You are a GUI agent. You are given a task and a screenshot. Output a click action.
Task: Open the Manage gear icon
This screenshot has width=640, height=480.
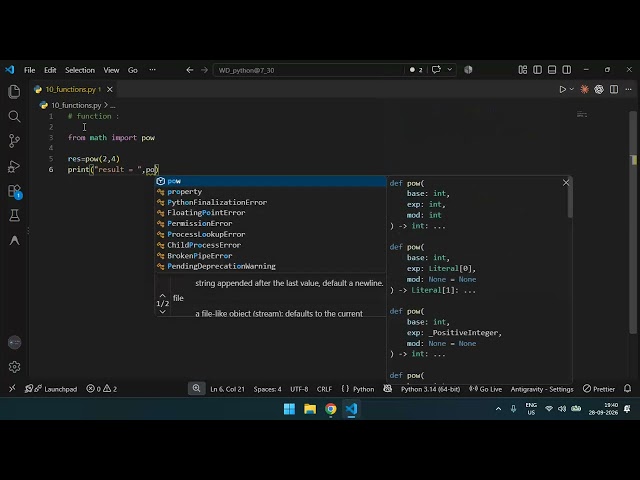[14, 367]
